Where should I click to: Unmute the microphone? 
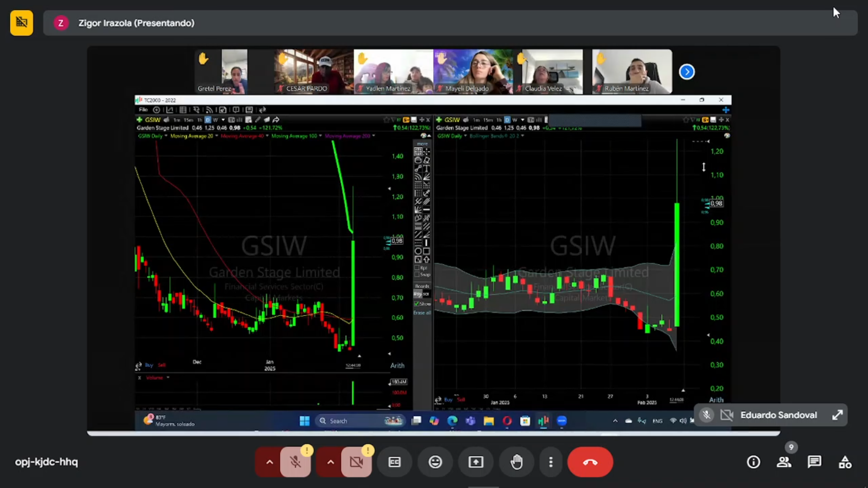point(295,462)
